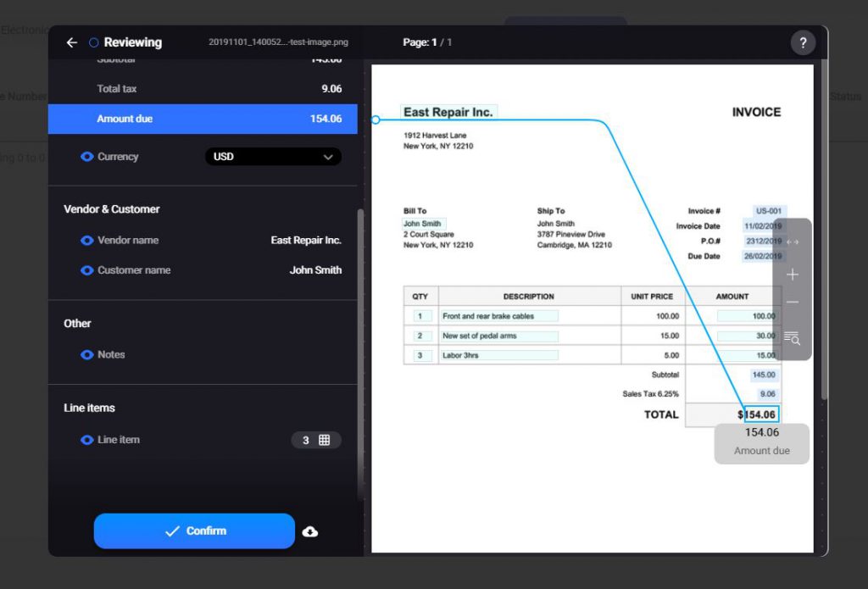Toggle visibility eye for Currency field

[x=86, y=157]
